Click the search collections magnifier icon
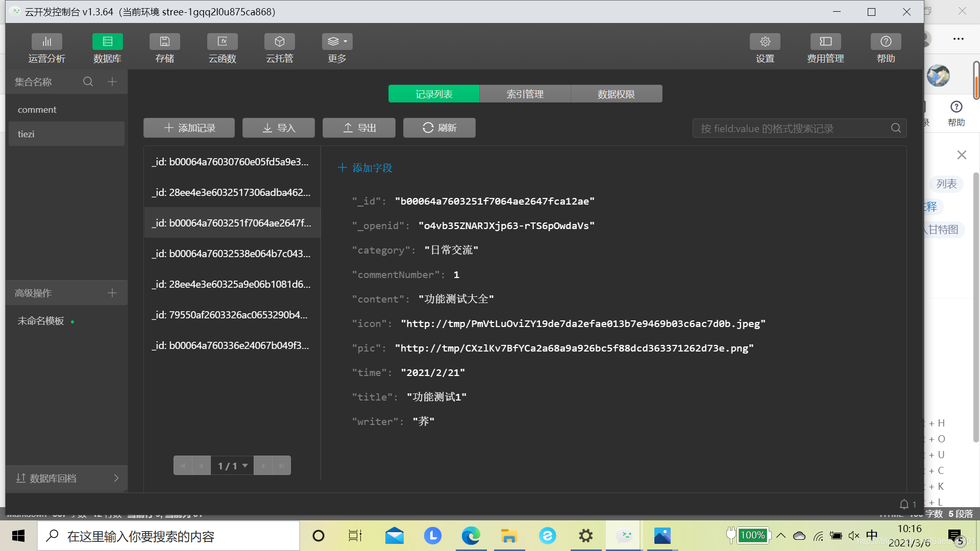This screenshot has height=551, width=980. click(x=88, y=82)
